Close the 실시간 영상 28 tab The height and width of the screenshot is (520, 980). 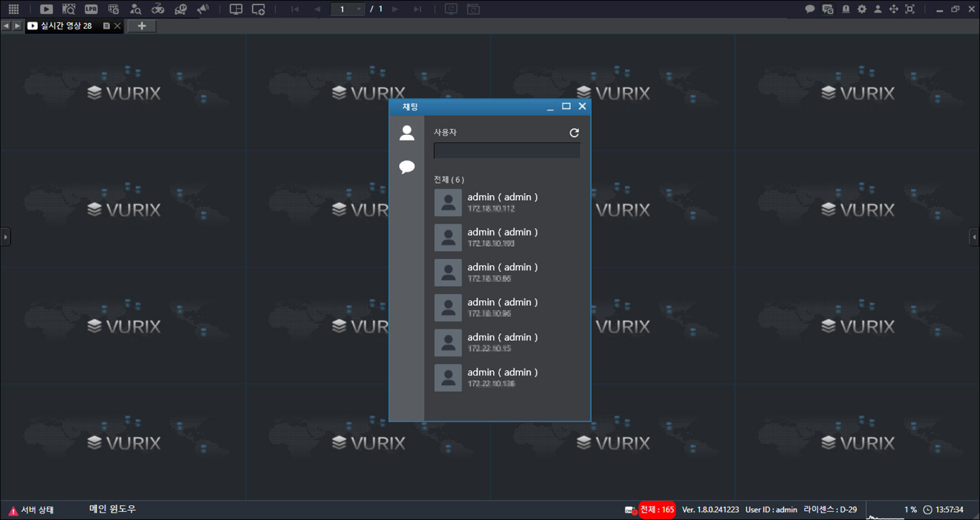[x=117, y=26]
